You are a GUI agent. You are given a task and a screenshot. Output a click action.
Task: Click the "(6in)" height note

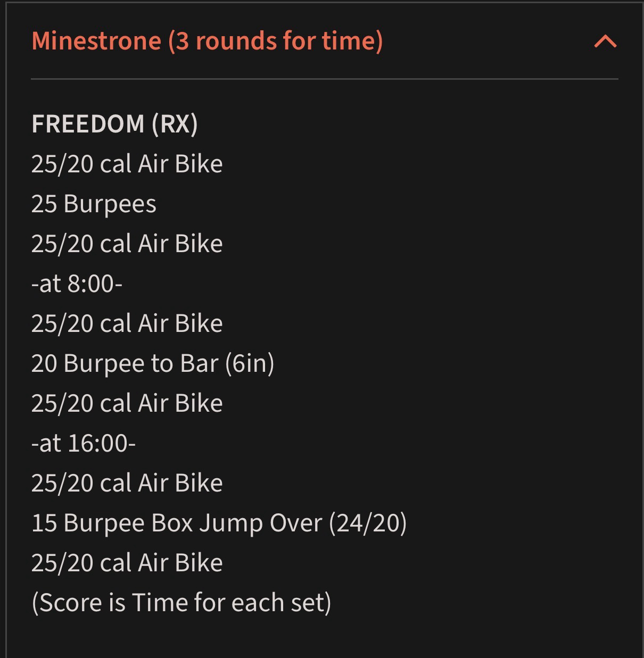(x=249, y=363)
